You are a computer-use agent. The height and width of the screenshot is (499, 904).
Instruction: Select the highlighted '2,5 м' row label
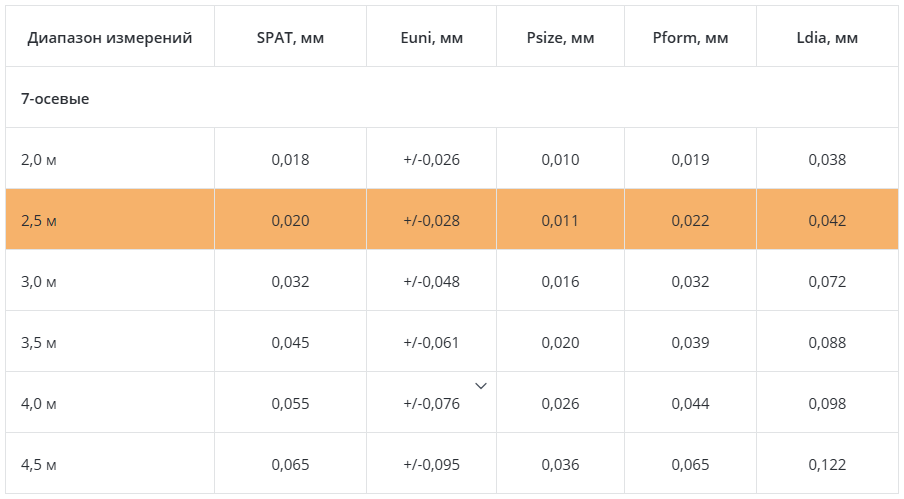coord(39,221)
